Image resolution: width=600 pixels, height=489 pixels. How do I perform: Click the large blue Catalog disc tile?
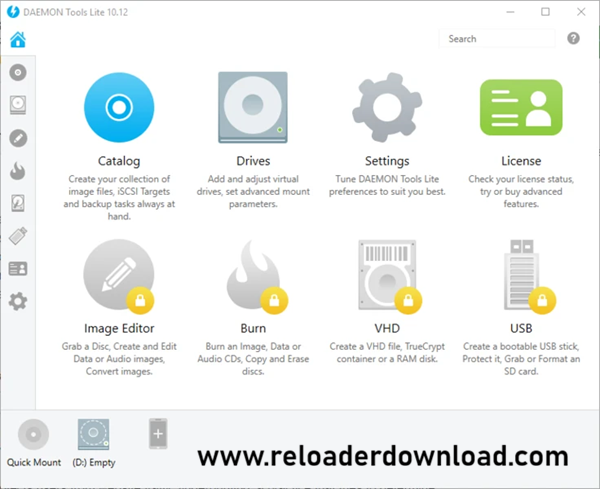(x=119, y=108)
